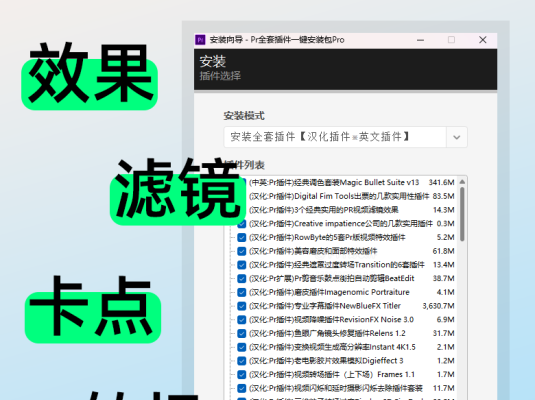535x400 pixels.
Task: Click the plugin list scroll-up arrow
Action: [462, 182]
